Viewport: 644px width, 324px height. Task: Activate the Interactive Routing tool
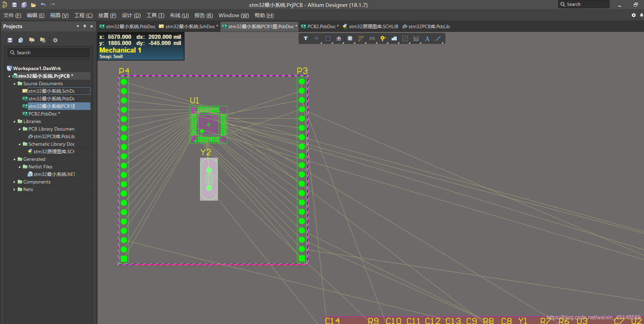pos(361,38)
